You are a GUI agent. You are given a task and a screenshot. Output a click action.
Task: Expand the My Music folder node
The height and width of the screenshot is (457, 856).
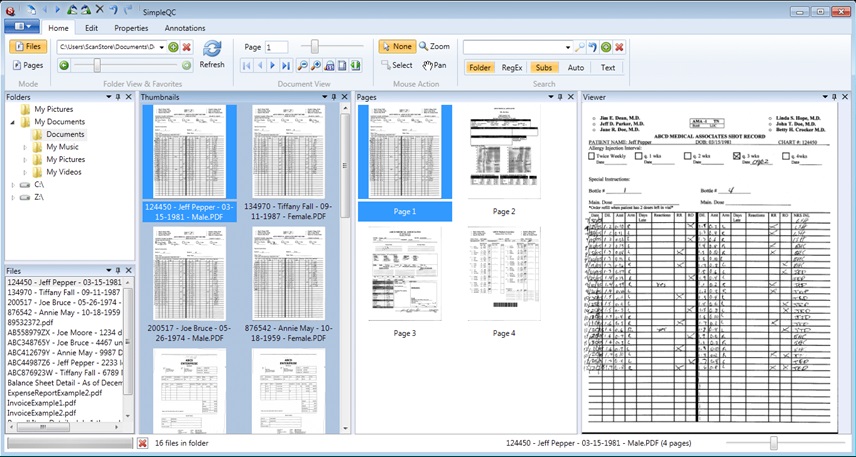[25, 147]
